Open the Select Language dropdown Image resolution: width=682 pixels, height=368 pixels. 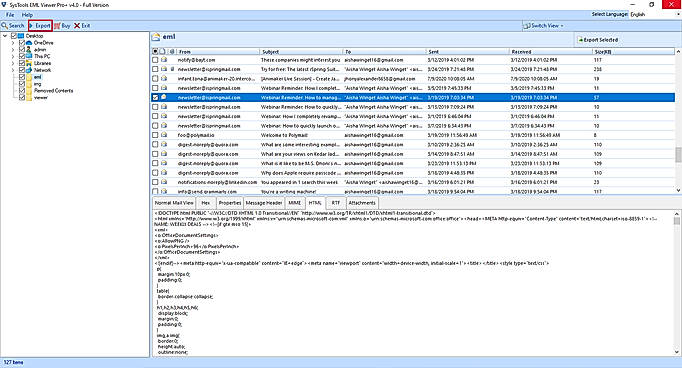tap(655, 14)
